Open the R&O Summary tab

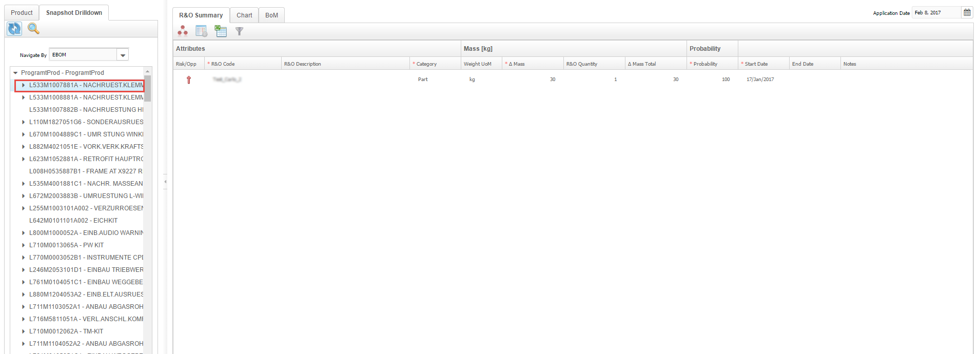[201, 15]
